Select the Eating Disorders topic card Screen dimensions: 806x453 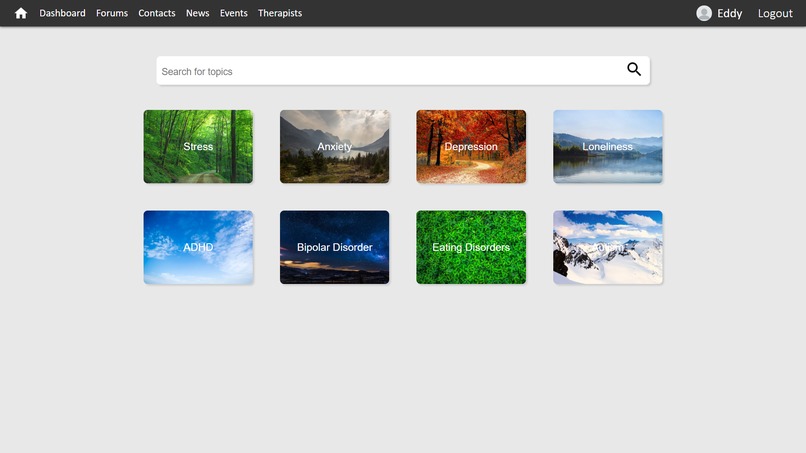(x=471, y=247)
